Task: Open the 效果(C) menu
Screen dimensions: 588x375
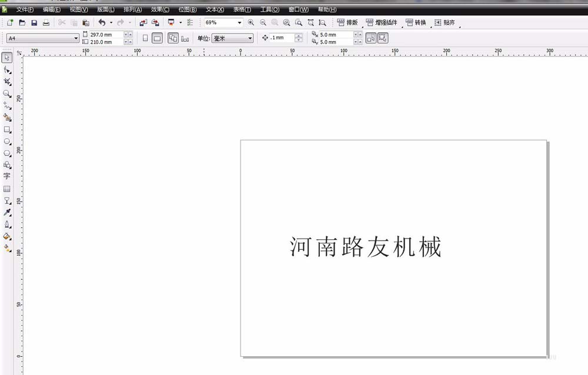Action: [x=160, y=9]
